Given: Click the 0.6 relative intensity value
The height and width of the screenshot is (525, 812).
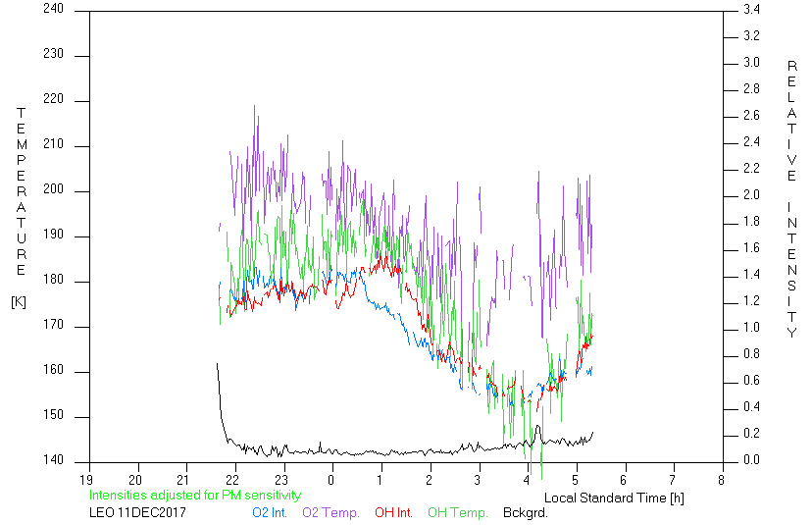Looking at the screenshot, I should [751, 381].
